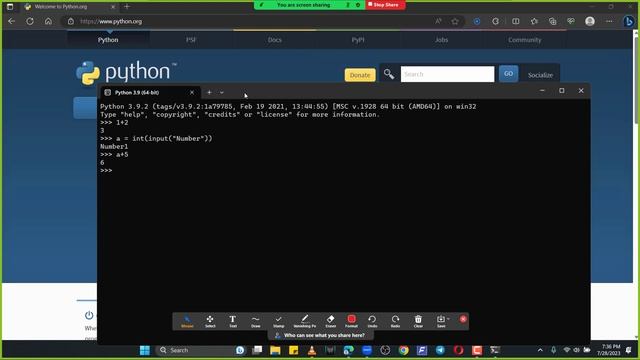Open the Edge profile avatar
This screenshot has height=360, width=640.
tap(590, 21)
